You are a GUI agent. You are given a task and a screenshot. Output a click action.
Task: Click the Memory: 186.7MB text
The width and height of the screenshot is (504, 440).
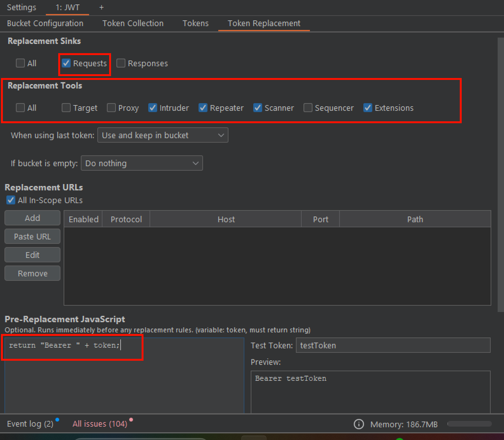[404, 424]
